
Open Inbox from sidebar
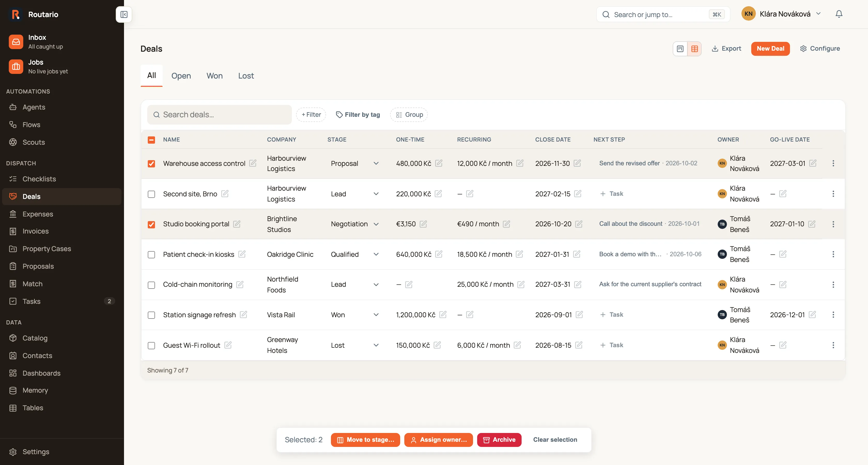[62, 42]
